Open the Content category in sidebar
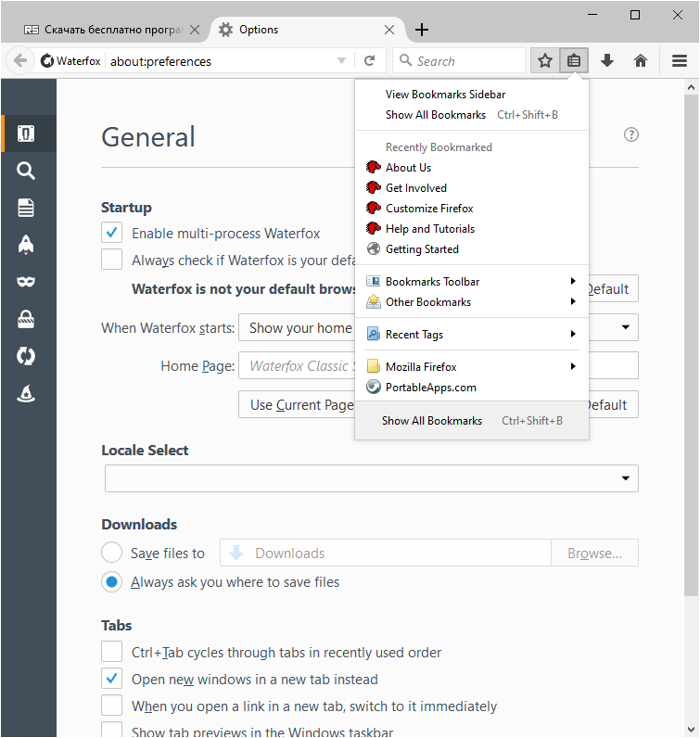700x738 pixels. 26,208
